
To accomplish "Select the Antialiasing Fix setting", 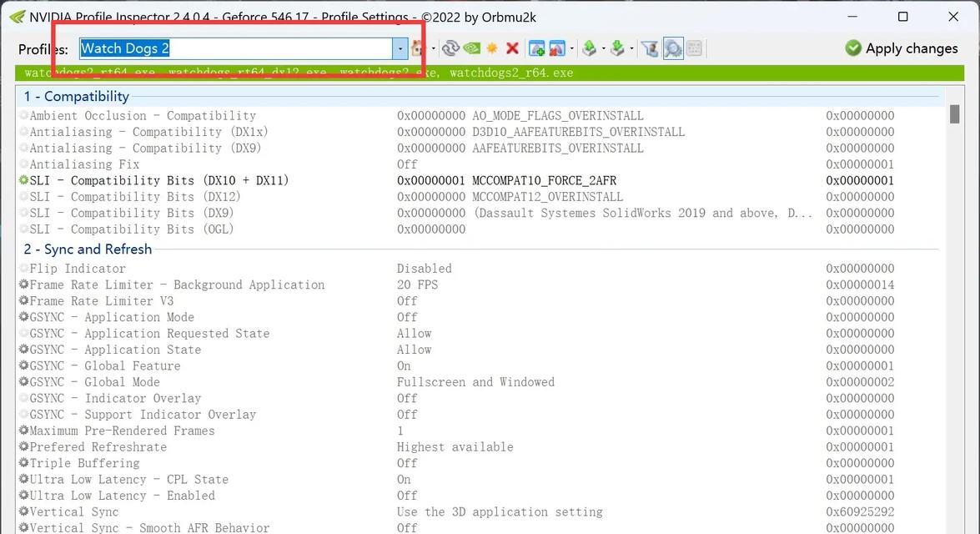I will tap(84, 164).
